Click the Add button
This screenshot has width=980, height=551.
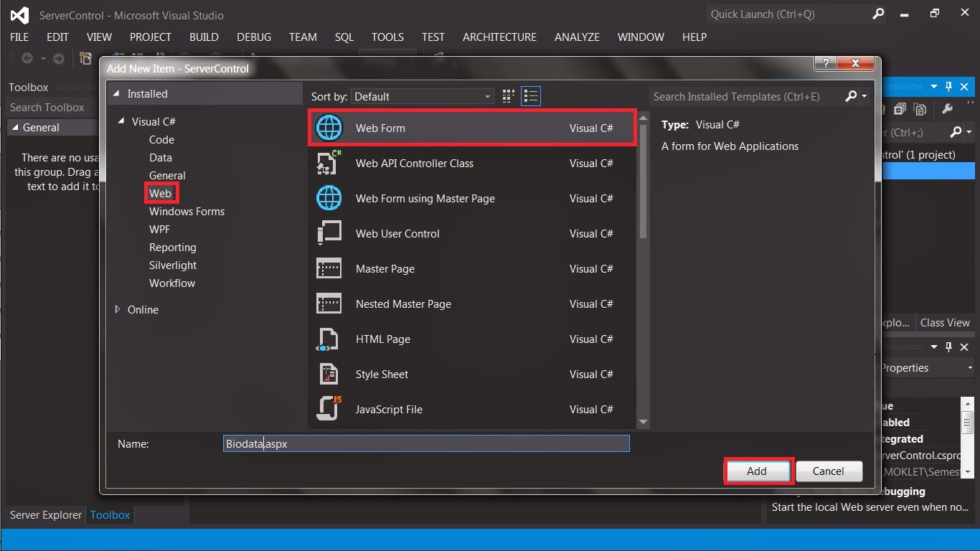pos(757,471)
